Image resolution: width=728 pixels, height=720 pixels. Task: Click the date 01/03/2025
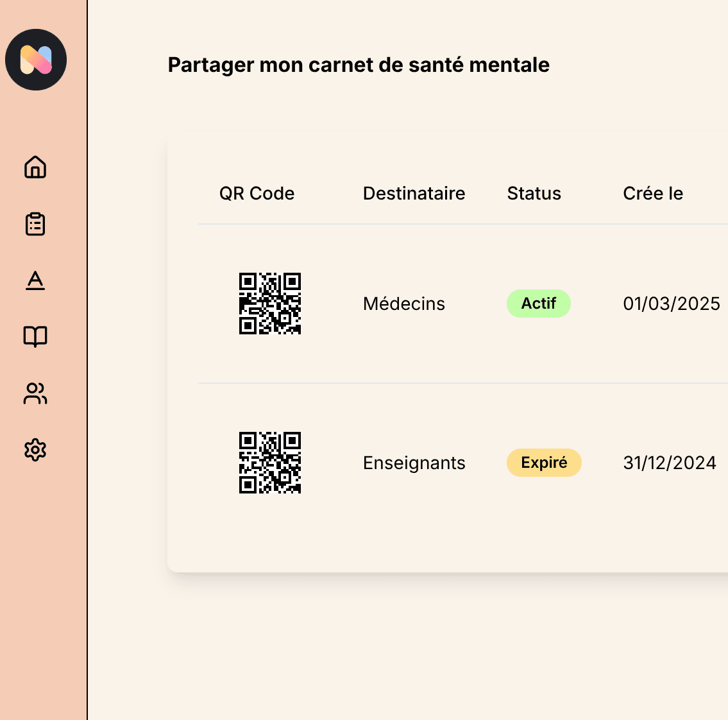[x=672, y=304]
